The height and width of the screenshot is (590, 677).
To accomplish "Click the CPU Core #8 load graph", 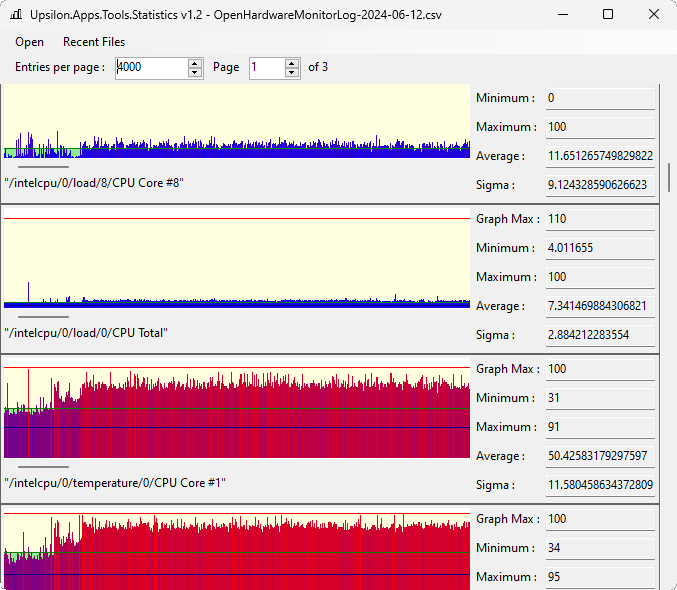I will click(236, 122).
